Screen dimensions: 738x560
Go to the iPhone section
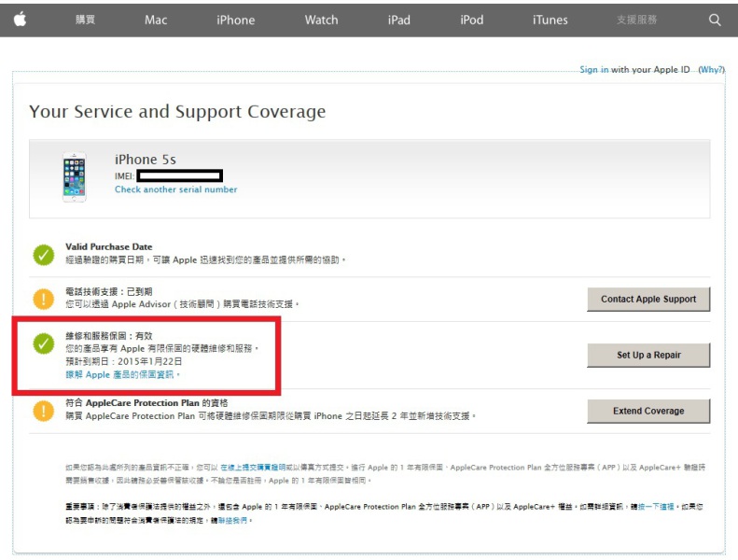pyautogui.click(x=236, y=20)
